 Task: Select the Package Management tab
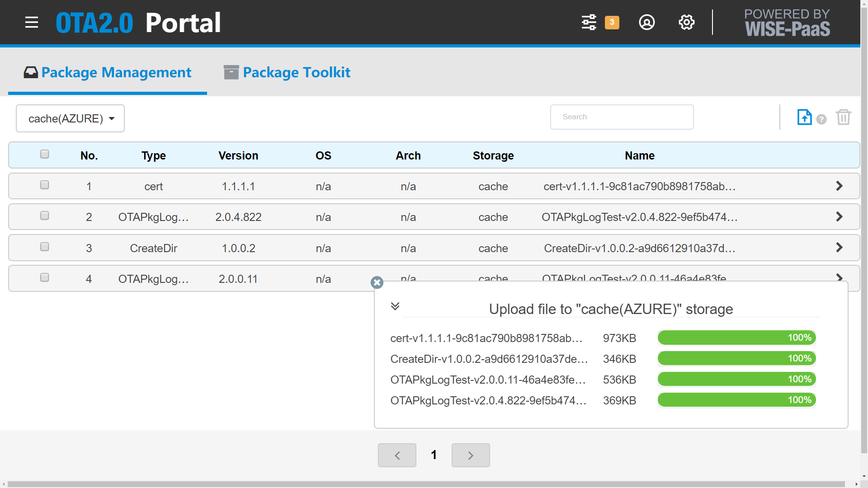click(108, 72)
